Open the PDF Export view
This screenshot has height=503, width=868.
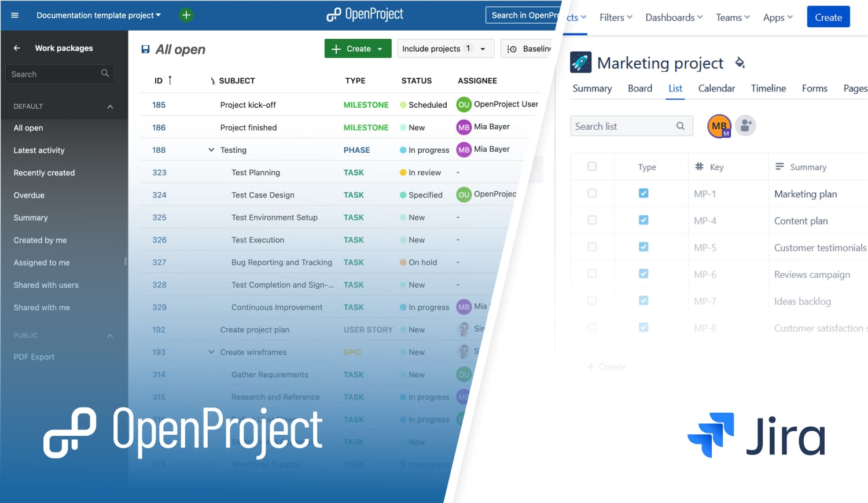pyautogui.click(x=34, y=357)
